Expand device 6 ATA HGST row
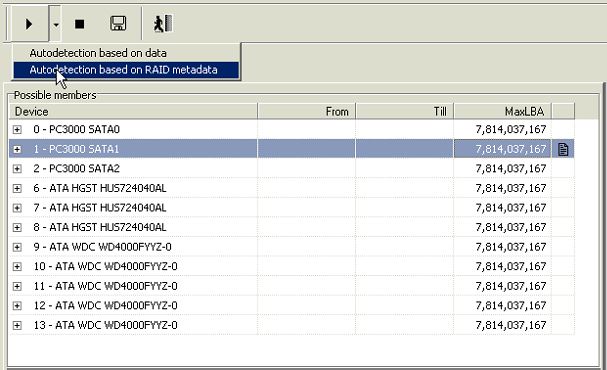The width and height of the screenshot is (607, 370). click(x=17, y=188)
